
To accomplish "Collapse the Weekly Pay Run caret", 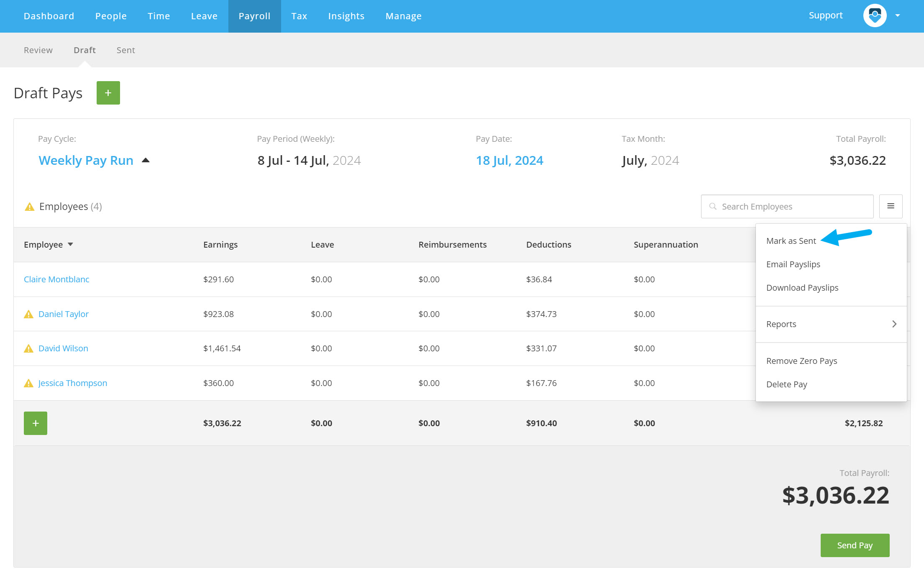I will (x=146, y=160).
